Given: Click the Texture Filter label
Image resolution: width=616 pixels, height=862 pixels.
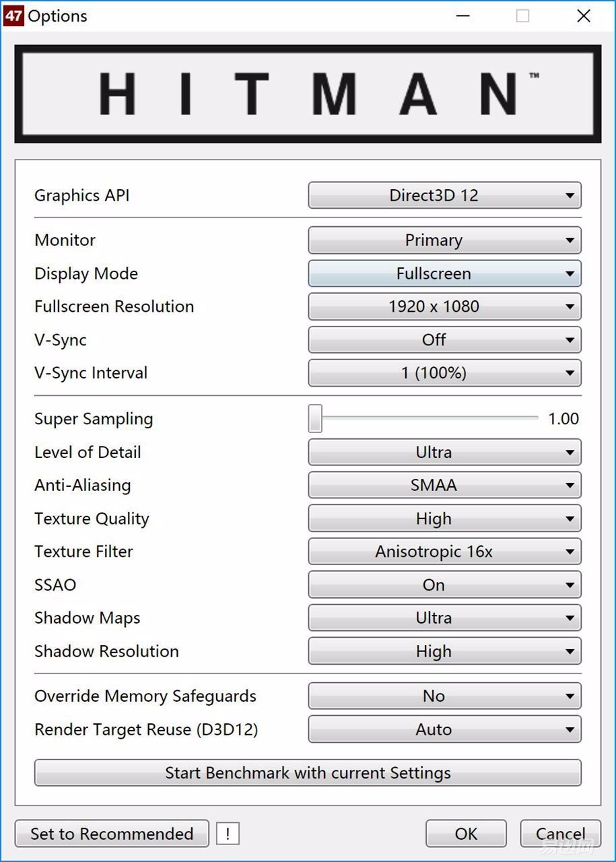Looking at the screenshot, I should [x=83, y=552].
